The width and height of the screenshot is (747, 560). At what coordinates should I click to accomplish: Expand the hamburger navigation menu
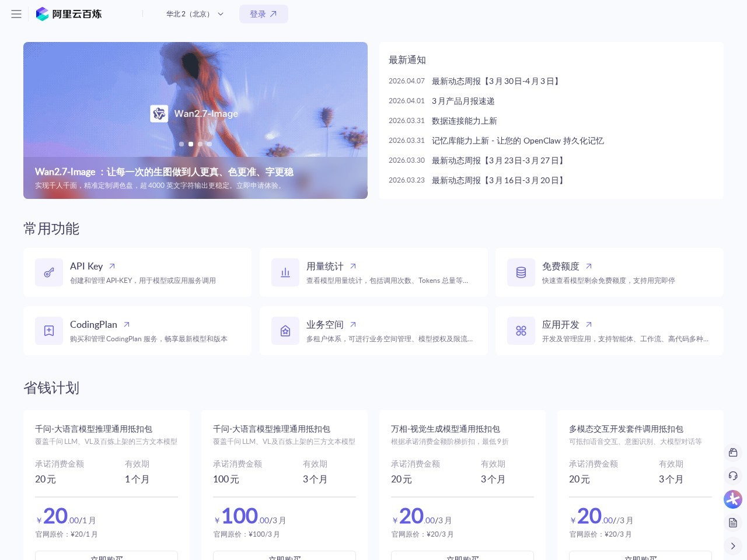coord(16,14)
